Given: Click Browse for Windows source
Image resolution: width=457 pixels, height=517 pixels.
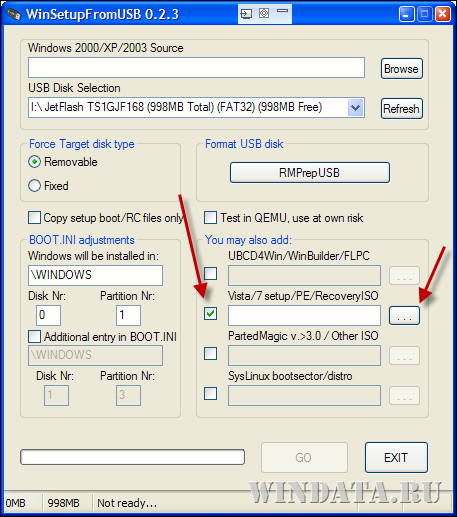Looking at the screenshot, I should pyautogui.click(x=402, y=69).
